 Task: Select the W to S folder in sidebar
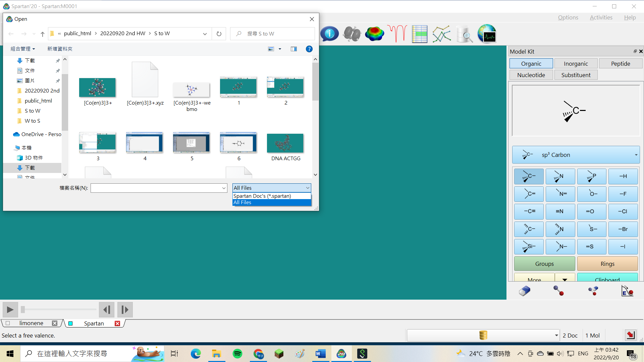(32, 121)
